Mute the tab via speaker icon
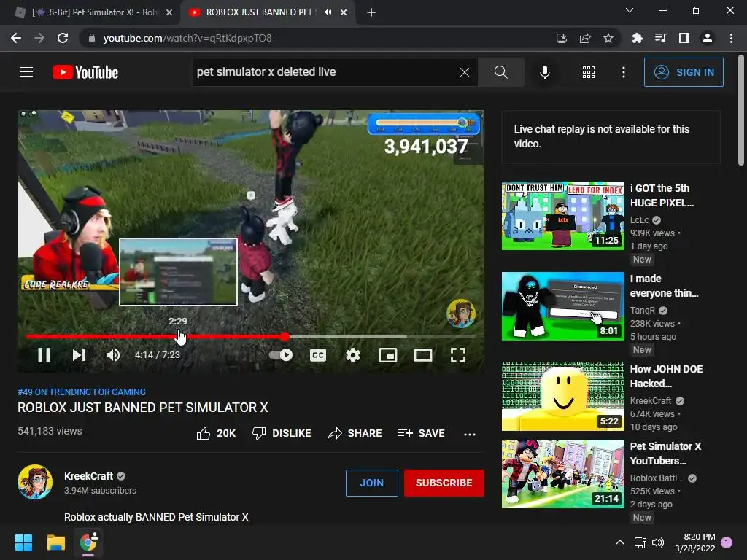747x560 pixels. click(x=328, y=12)
